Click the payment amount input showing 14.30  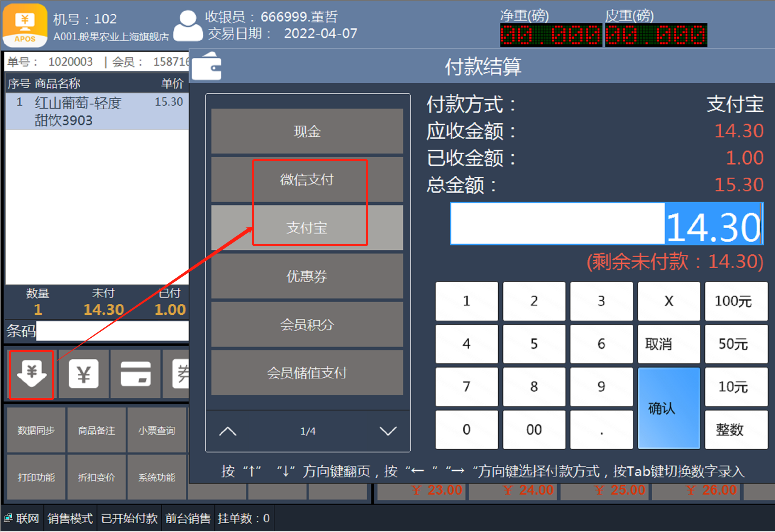pyautogui.click(x=606, y=224)
